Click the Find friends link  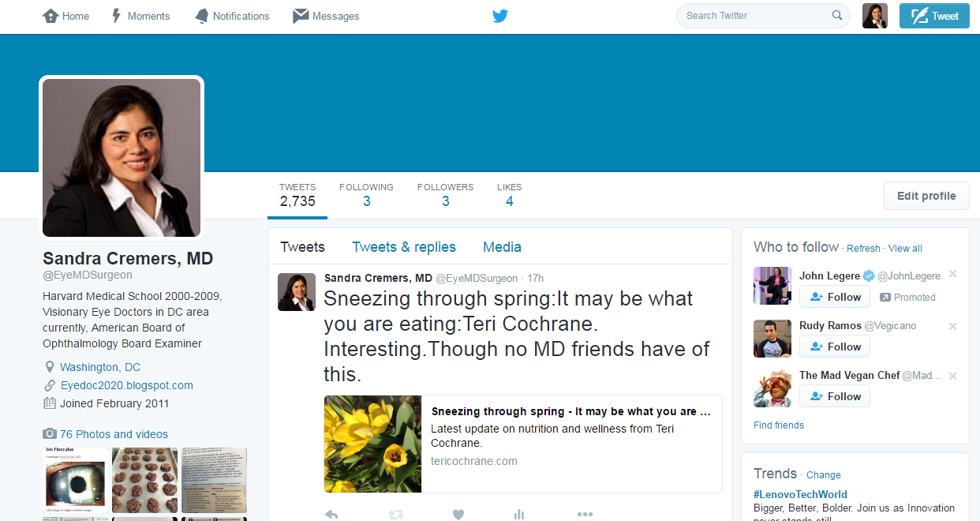point(779,425)
